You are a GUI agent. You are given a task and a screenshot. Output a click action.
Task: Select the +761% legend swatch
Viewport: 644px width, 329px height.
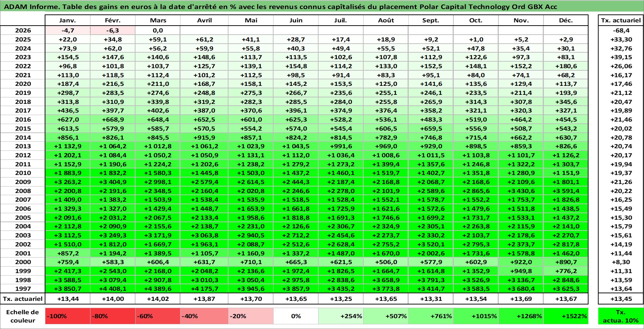pyautogui.click(x=431, y=316)
